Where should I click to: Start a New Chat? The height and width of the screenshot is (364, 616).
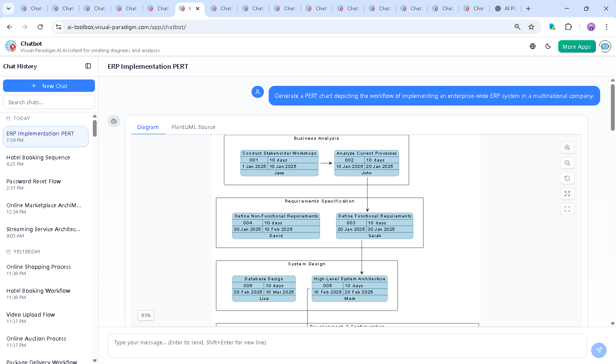pyautogui.click(x=49, y=85)
